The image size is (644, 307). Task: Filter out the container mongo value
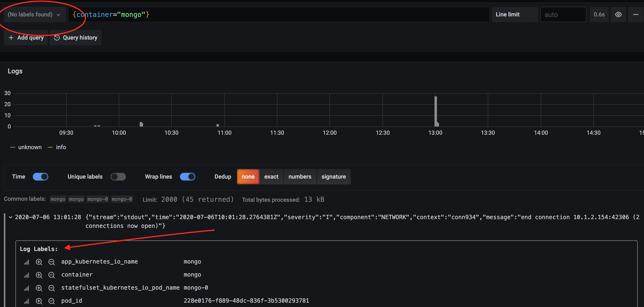pos(52,275)
